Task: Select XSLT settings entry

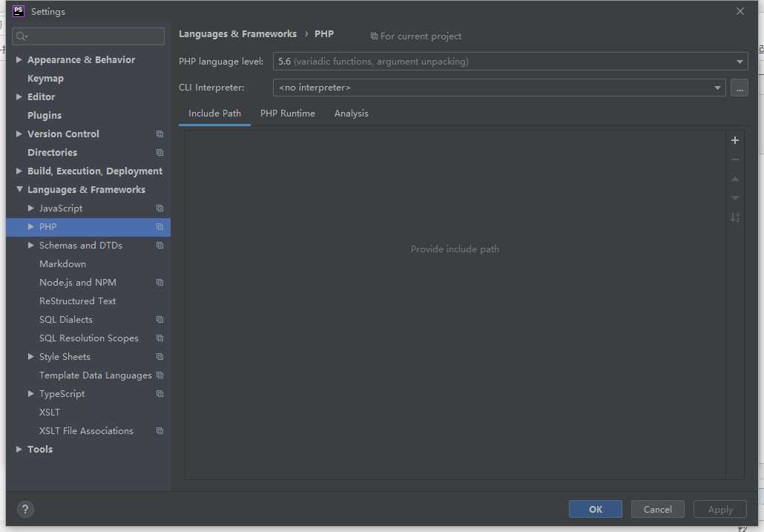Action: 49,412
